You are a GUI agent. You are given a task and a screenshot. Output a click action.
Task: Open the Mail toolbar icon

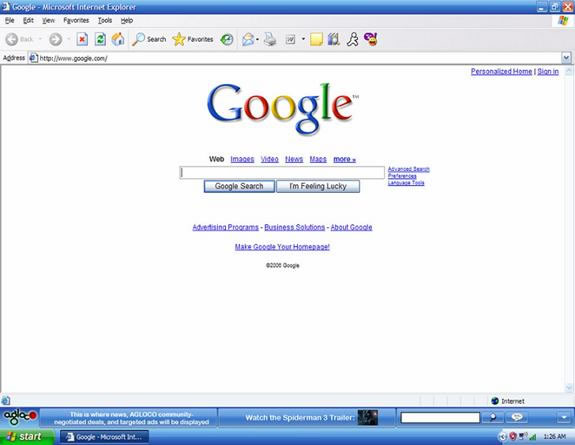(x=248, y=39)
